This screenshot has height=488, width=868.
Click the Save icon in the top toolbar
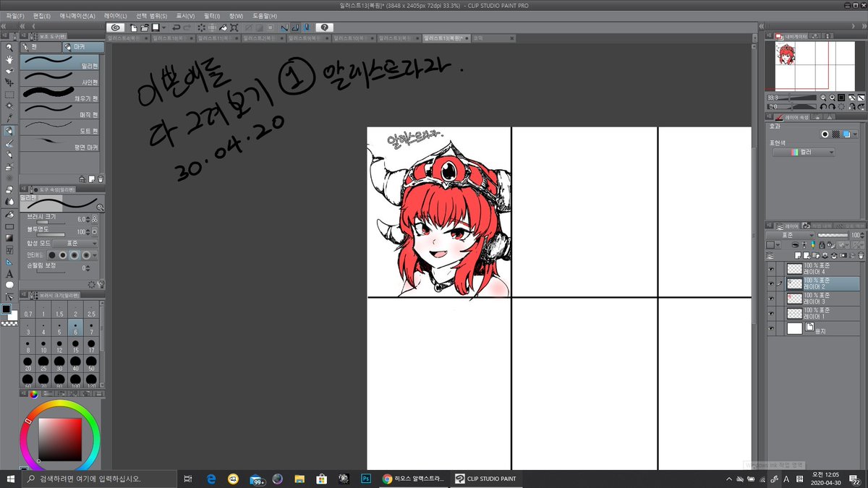click(x=156, y=28)
